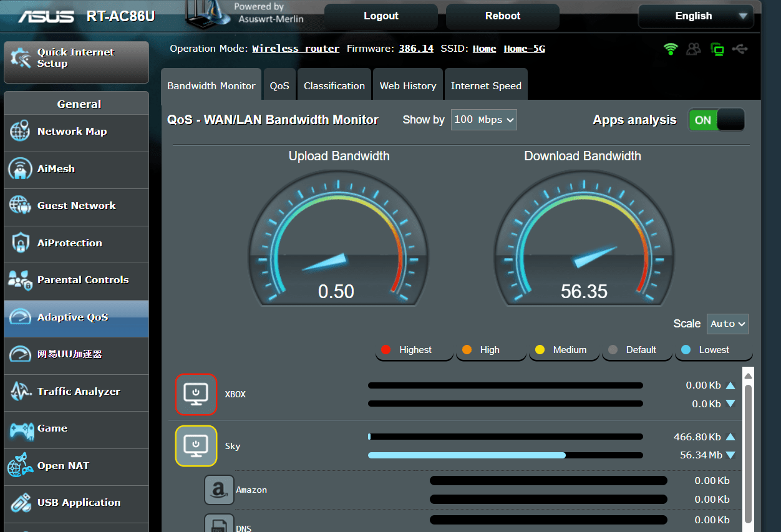Open the Show by 100 Mbps dropdown
The width and height of the screenshot is (781, 532).
(x=484, y=120)
